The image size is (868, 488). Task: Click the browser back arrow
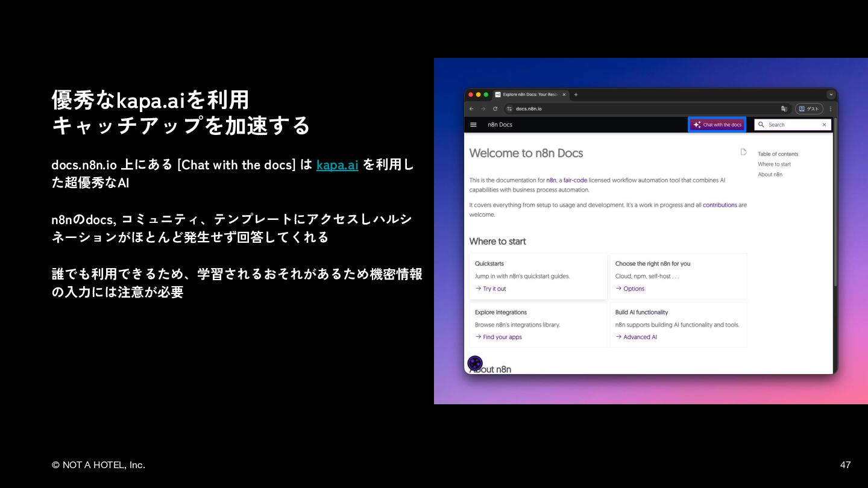coord(471,108)
